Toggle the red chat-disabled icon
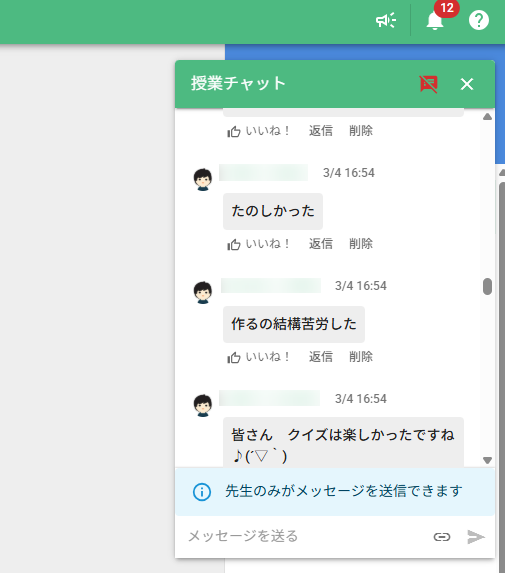The image size is (505, 573). point(429,84)
